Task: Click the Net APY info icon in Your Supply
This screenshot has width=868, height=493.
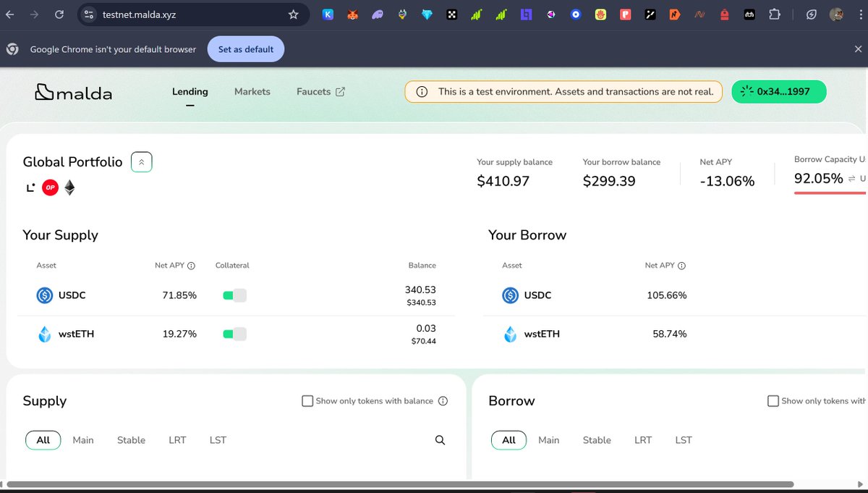Action: [x=191, y=266]
